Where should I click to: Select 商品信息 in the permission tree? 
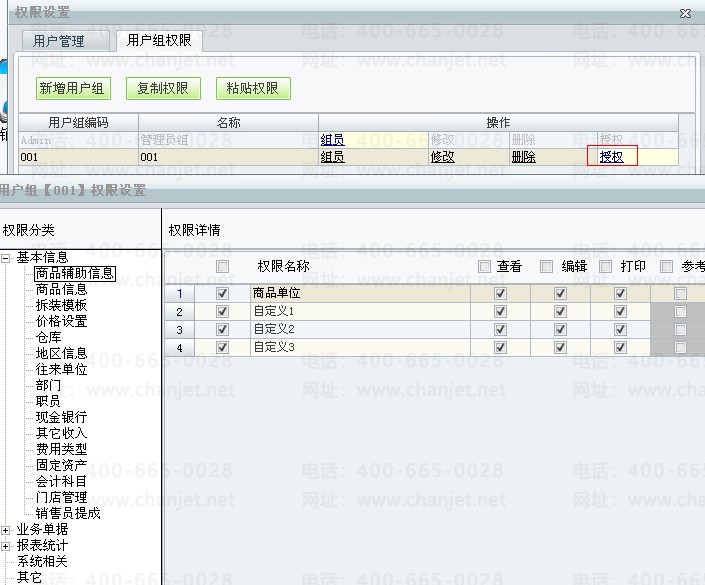pyautogui.click(x=61, y=290)
